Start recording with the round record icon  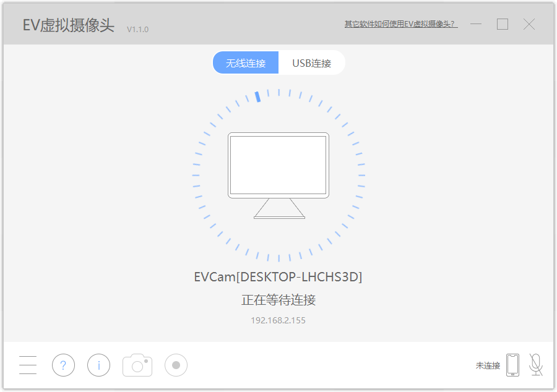click(176, 365)
